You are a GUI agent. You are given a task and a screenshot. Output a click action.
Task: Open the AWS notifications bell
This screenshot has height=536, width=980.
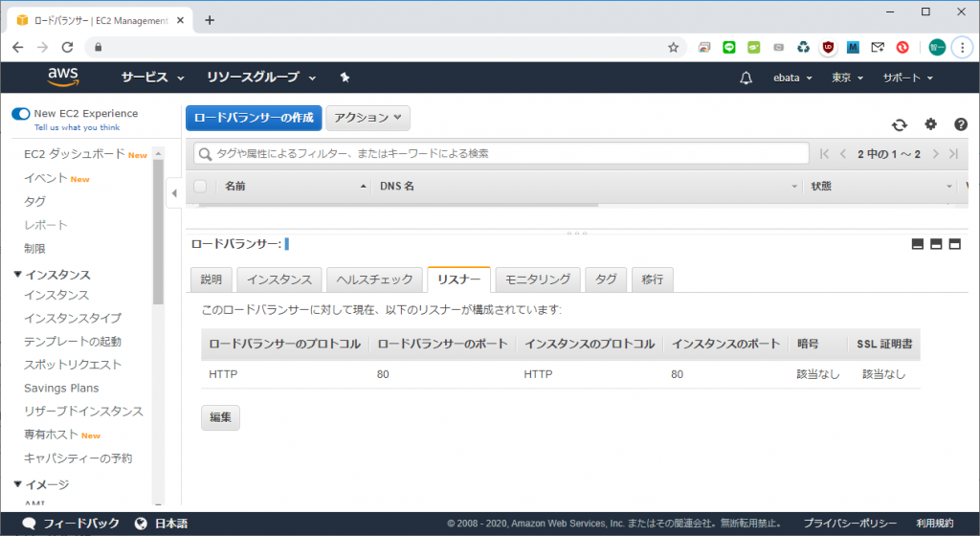click(x=746, y=78)
